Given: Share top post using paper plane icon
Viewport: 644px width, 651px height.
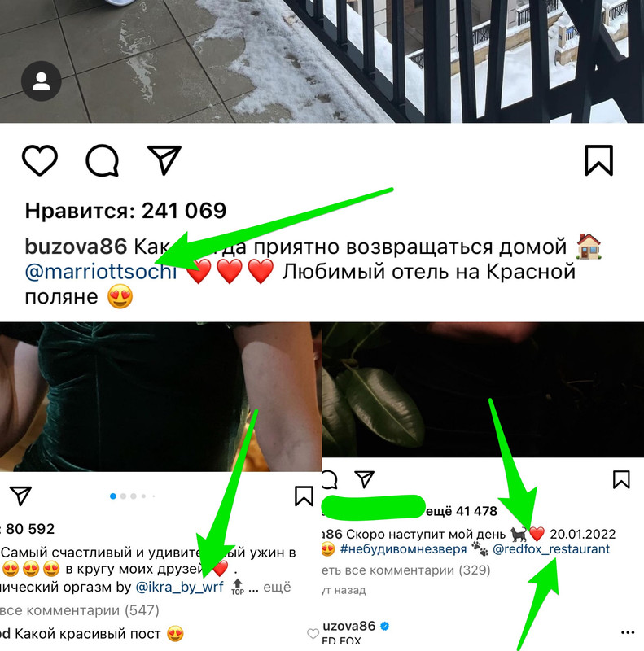Looking at the screenshot, I should click(x=164, y=159).
